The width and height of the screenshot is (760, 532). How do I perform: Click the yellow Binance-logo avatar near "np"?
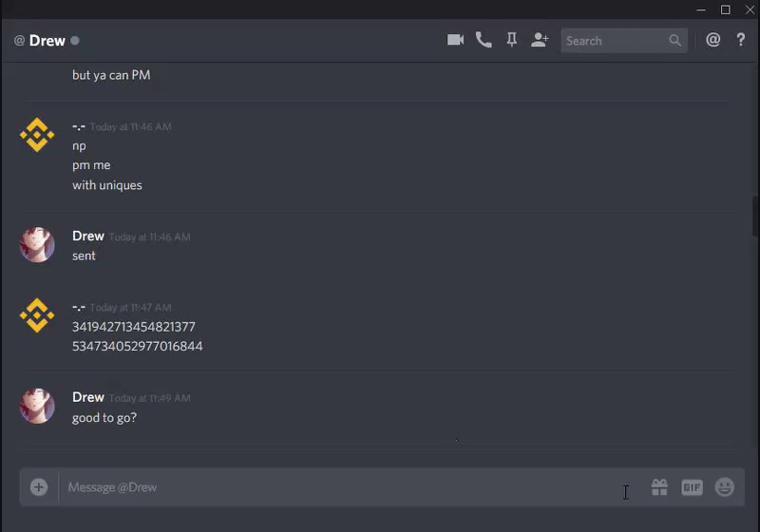click(x=37, y=135)
